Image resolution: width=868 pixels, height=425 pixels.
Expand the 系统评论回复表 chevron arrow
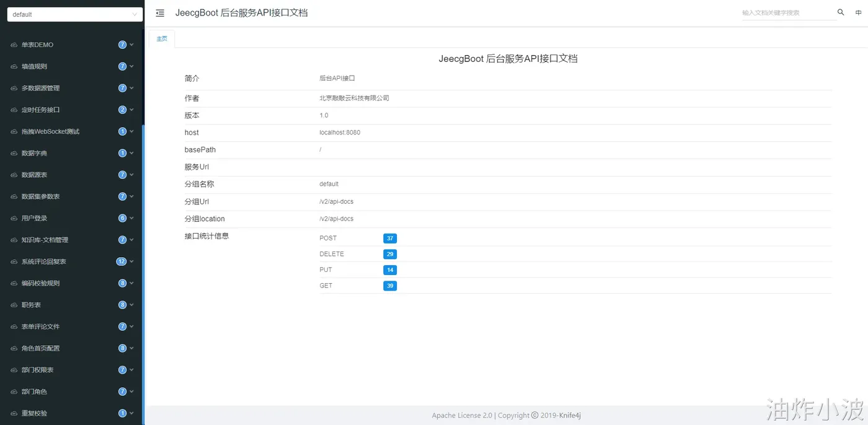(x=131, y=261)
